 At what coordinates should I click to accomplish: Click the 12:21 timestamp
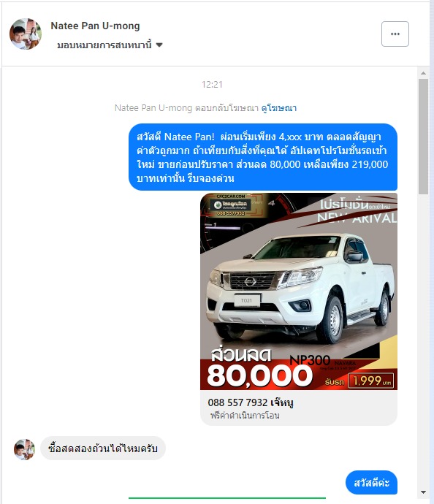[212, 84]
